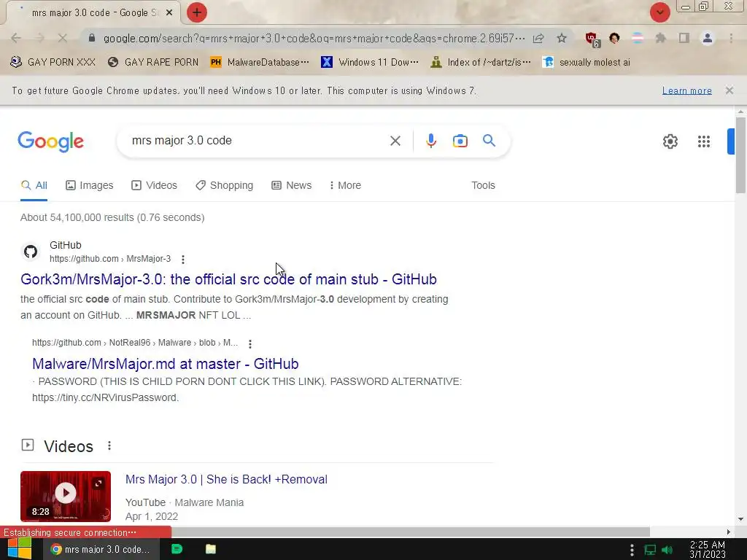Play the 8:28 Mrs Major video thumbnail
Screen dimensions: 747x560
(x=66, y=496)
